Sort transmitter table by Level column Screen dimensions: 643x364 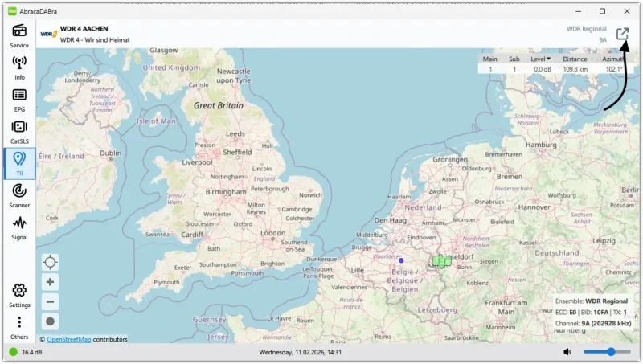(x=540, y=59)
